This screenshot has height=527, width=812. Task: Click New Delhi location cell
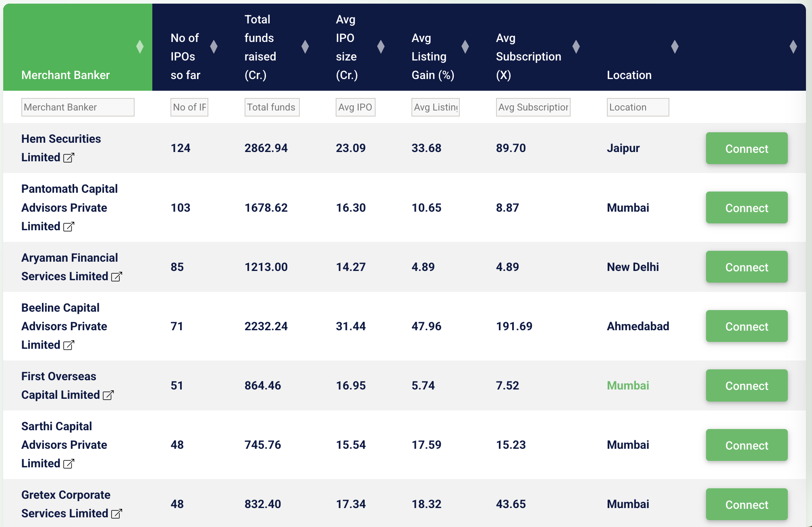(x=633, y=267)
